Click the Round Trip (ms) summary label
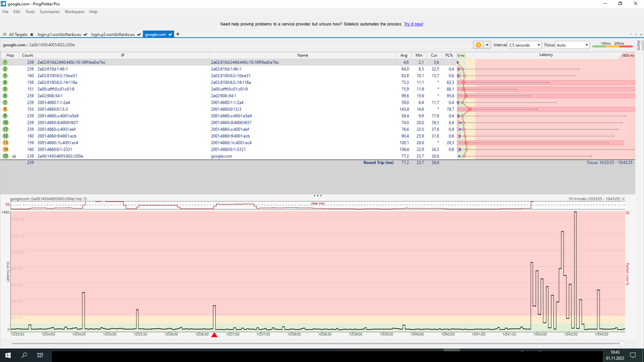 point(378,162)
